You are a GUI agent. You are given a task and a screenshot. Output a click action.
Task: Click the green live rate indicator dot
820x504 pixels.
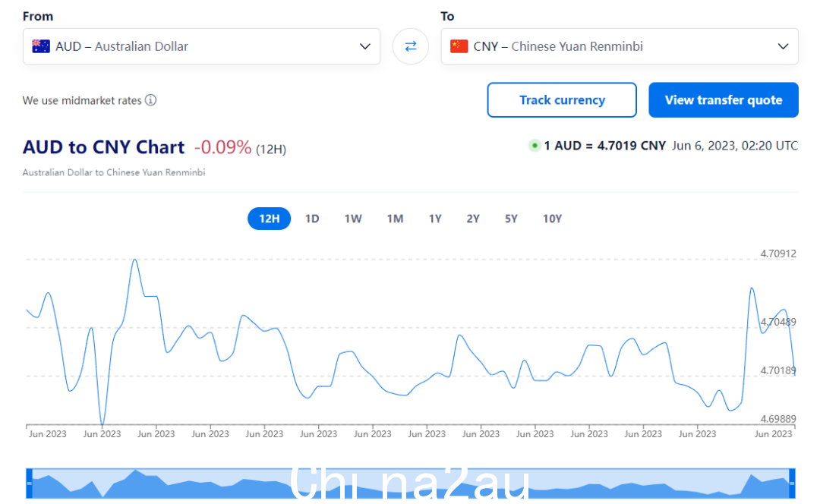534,145
